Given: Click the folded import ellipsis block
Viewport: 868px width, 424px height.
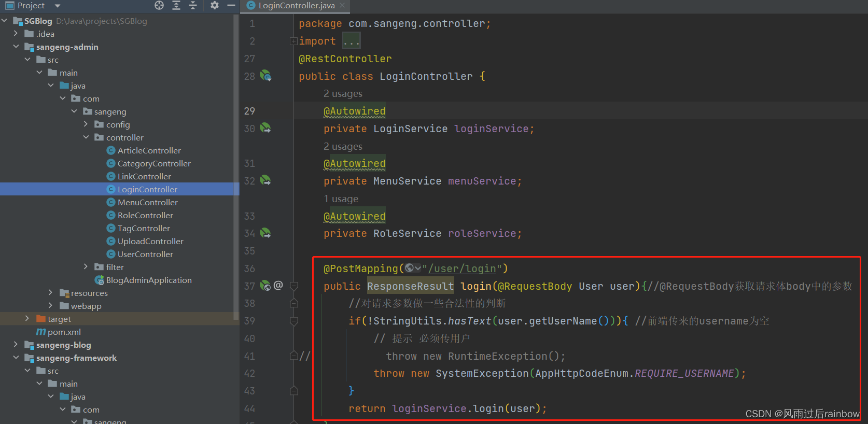Looking at the screenshot, I should (x=351, y=41).
